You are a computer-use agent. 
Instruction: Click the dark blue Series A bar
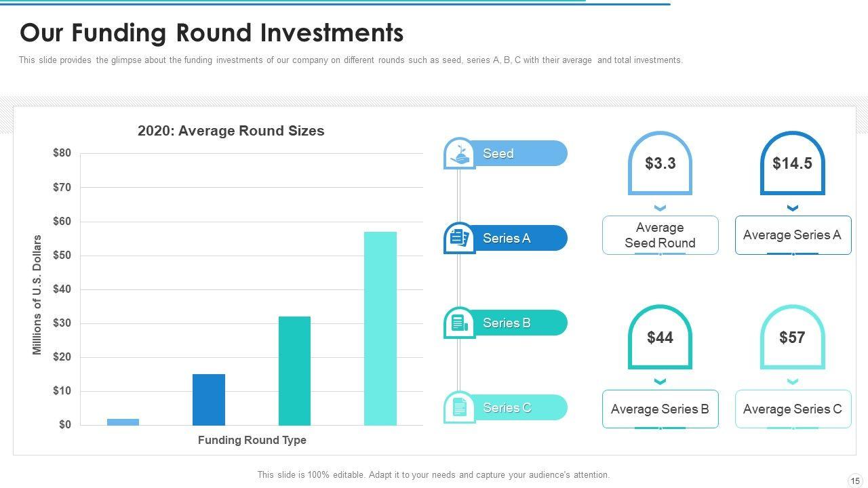(209, 400)
